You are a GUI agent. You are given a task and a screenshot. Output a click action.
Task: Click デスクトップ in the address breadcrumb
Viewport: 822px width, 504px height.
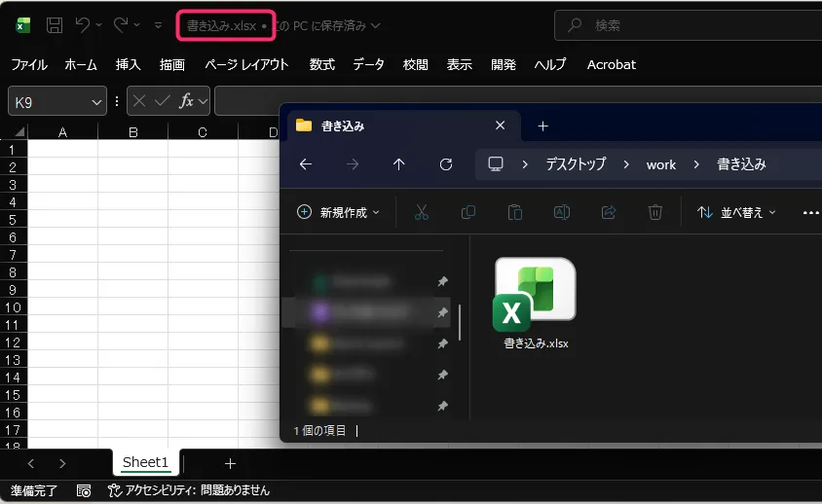click(576, 164)
